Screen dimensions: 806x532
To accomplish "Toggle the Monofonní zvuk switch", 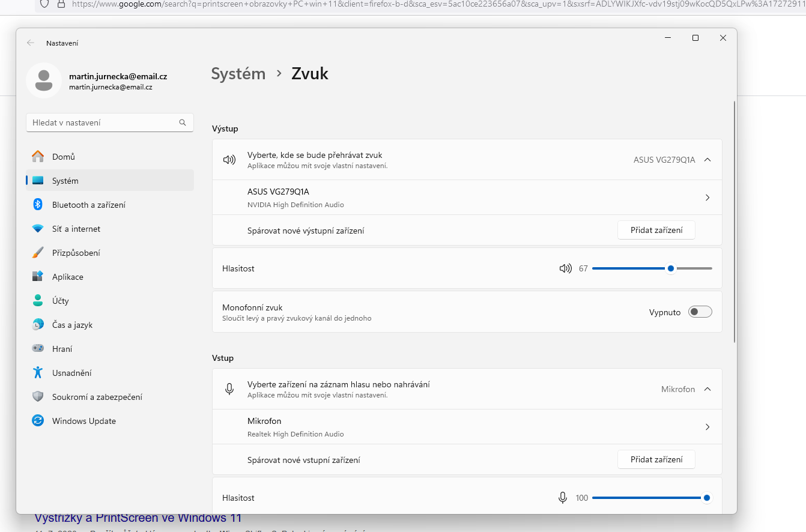I will [700, 312].
